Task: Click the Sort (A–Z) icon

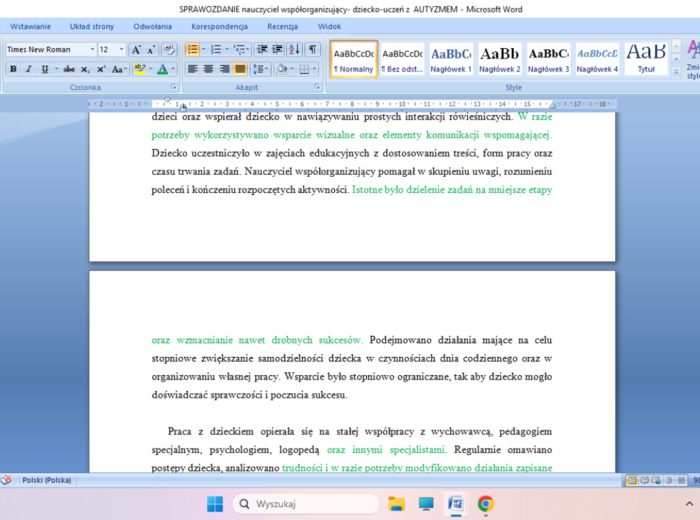Action: coord(294,49)
